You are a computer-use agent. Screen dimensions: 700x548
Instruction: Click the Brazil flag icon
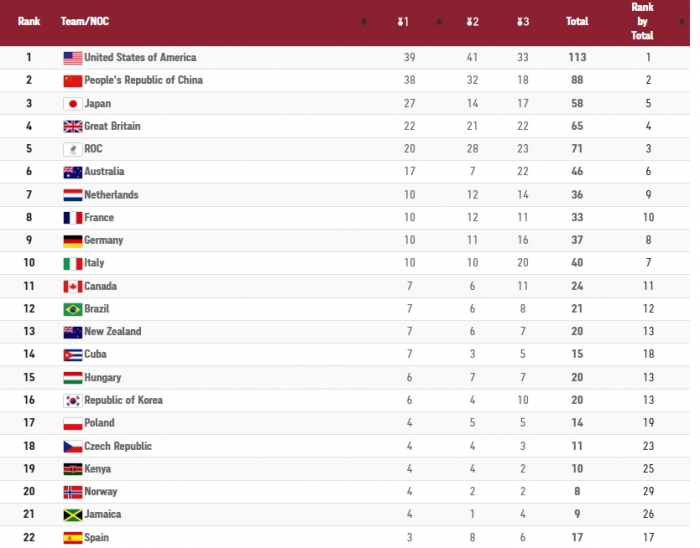tap(73, 309)
